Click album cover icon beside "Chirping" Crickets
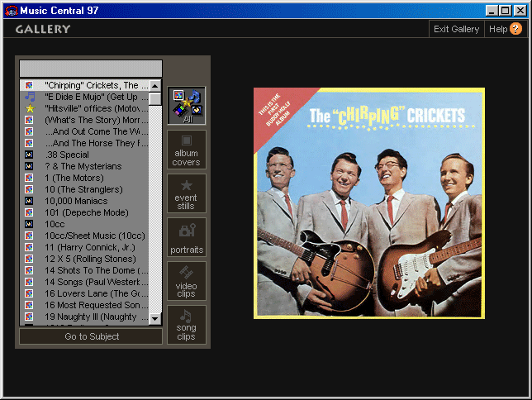This screenshot has width=532, height=400. 29,85
